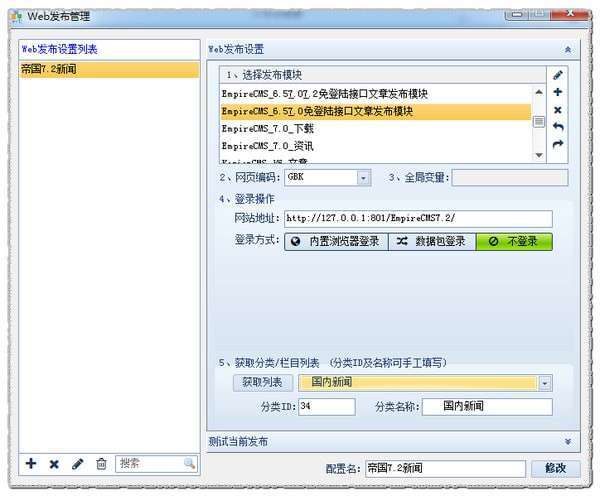
Task: Open the 网页编码 GBK dropdown
Action: (x=364, y=178)
